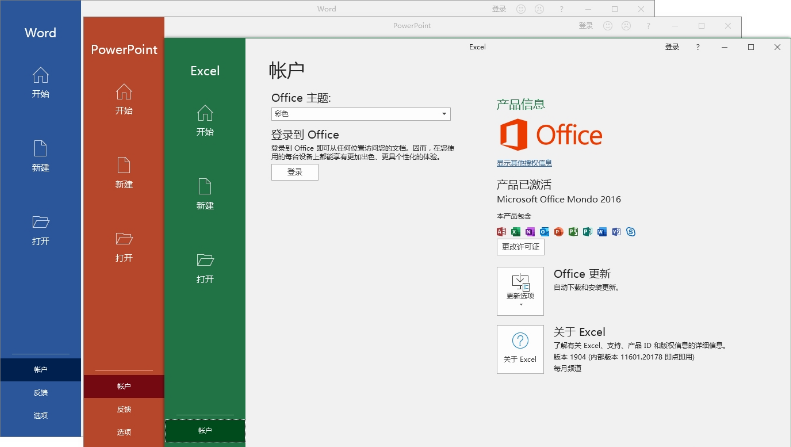
Task: Send a frown from the Word title bar
Action: (x=539, y=9)
